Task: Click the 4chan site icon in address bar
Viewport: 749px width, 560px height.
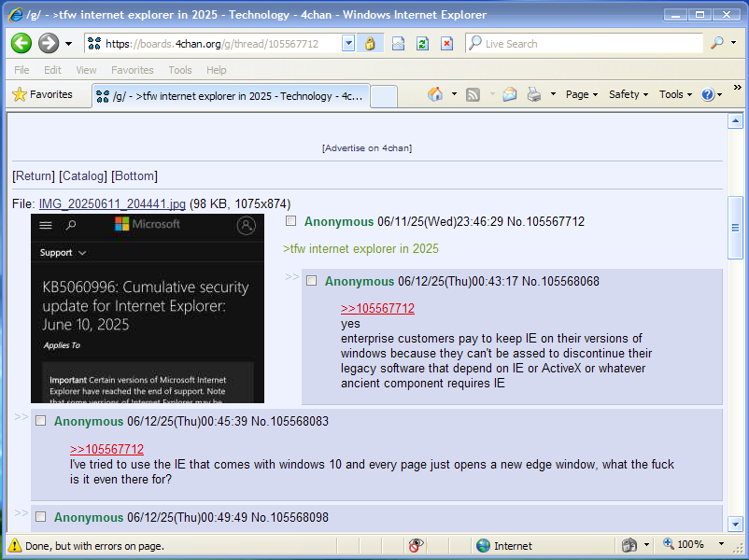Action: [x=94, y=44]
